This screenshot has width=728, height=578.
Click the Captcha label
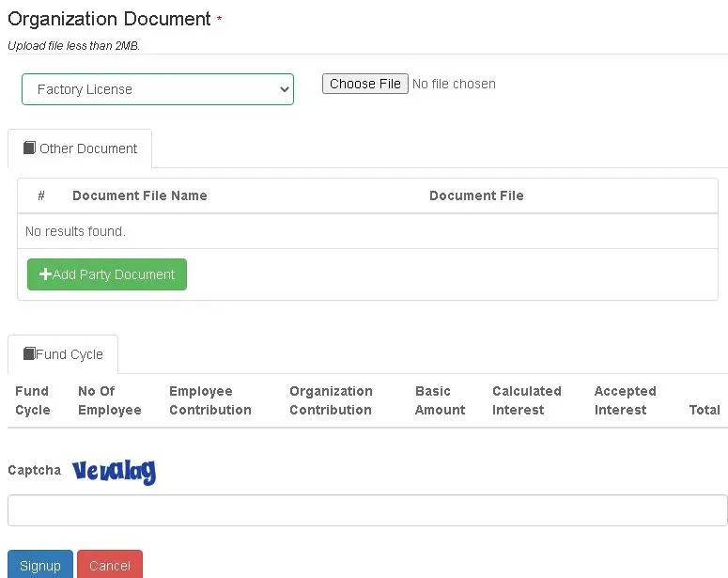(35, 470)
